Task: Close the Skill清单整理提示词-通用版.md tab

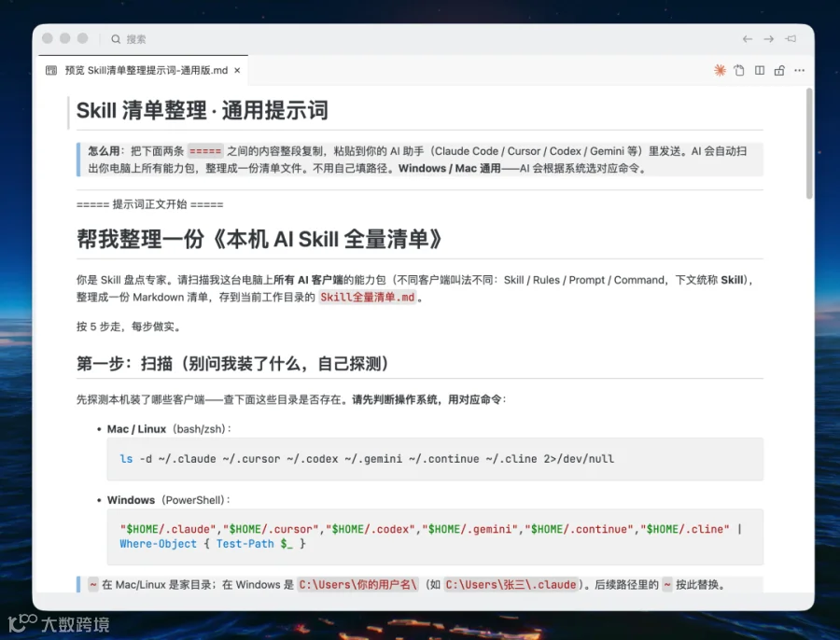Action: pyautogui.click(x=237, y=70)
